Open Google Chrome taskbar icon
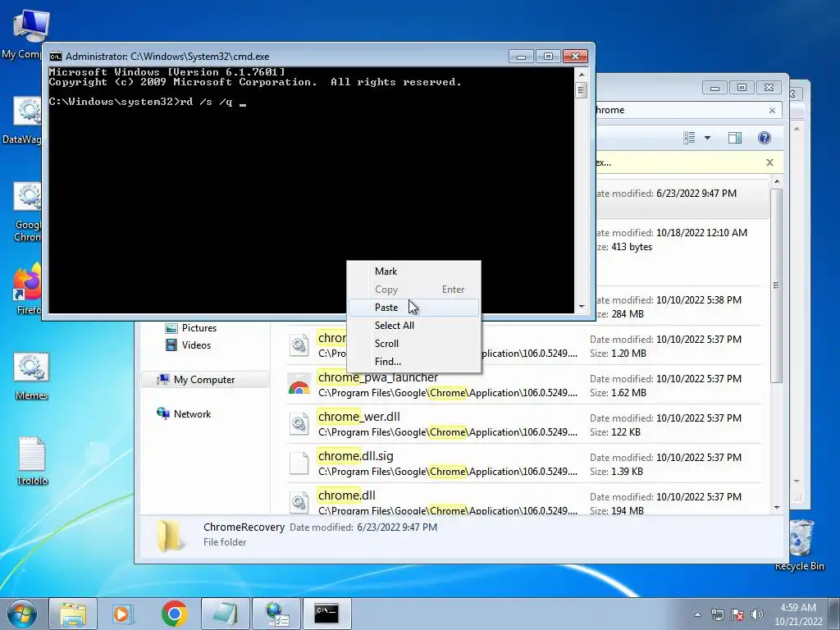The image size is (840, 630). pos(174,614)
